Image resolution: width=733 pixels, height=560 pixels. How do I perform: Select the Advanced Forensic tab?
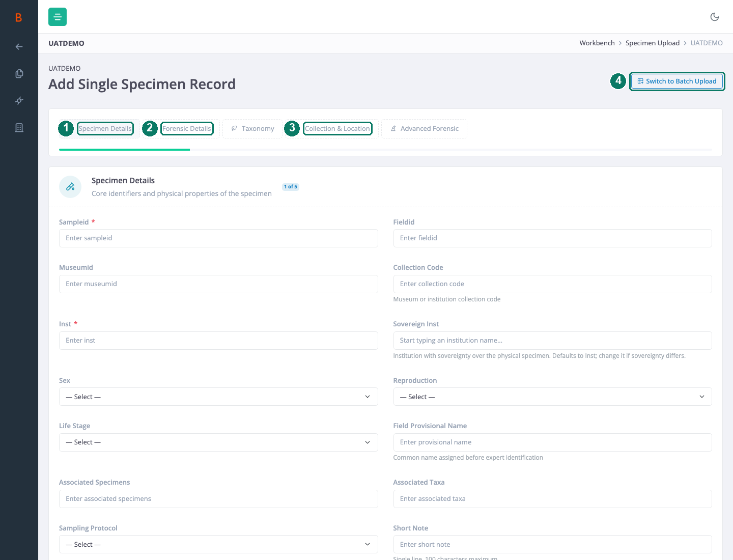(424, 129)
